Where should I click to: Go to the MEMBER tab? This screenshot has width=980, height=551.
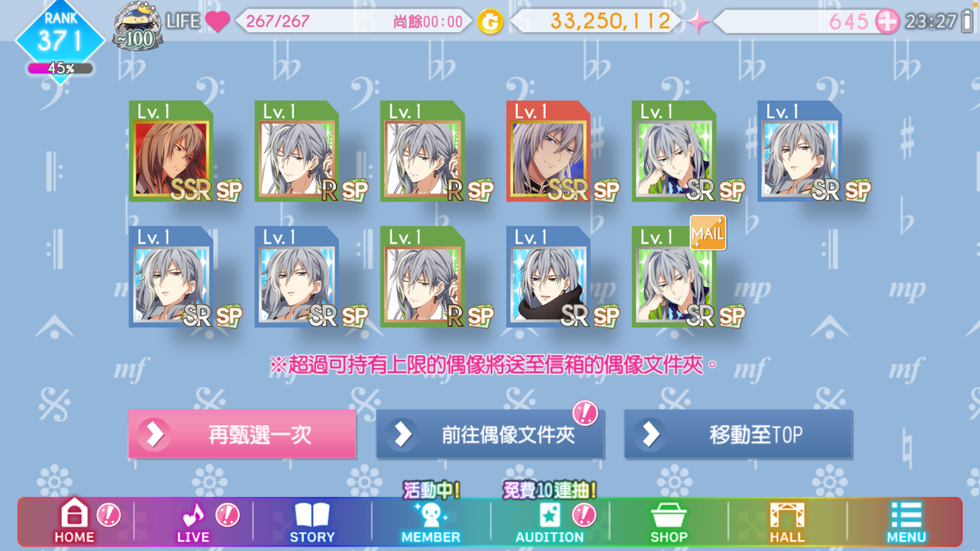click(x=431, y=522)
